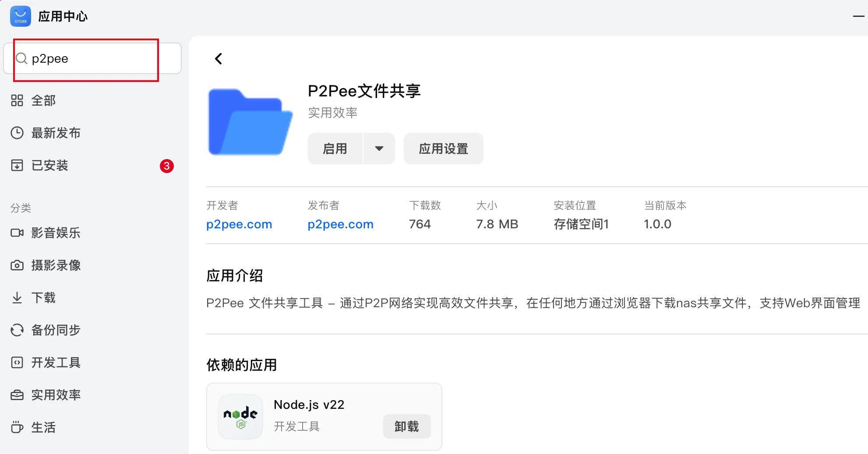Open 影音娱乐 video camera icon
The width and height of the screenshot is (868, 454).
[17, 233]
